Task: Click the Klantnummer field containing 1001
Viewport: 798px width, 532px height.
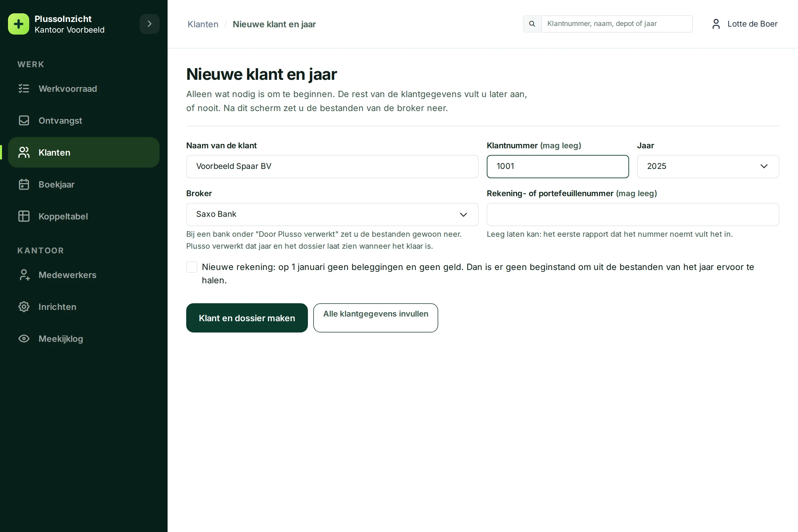Action: (558, 166)
